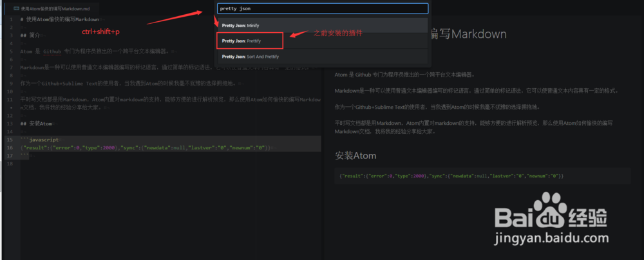The height and width of the screenshot is (260, 644).
Task: Click the JSON code block in the preview
Action: (482, 176)
